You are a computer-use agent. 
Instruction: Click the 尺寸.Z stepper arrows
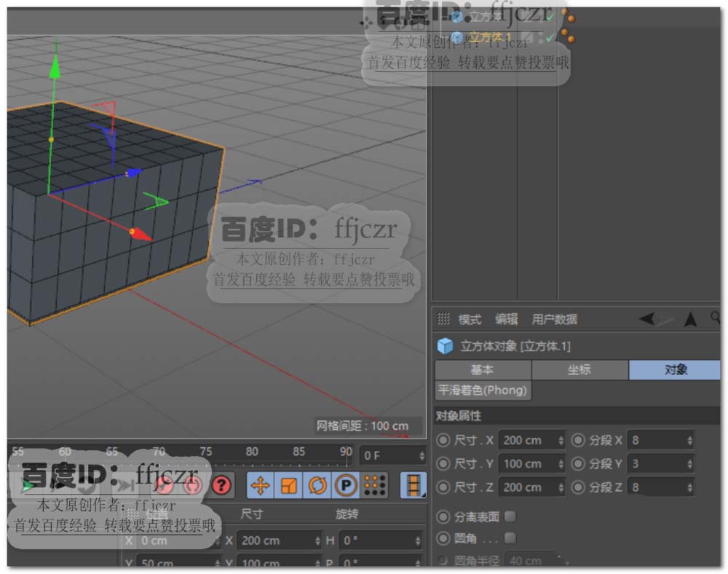(x=561, y=487)
